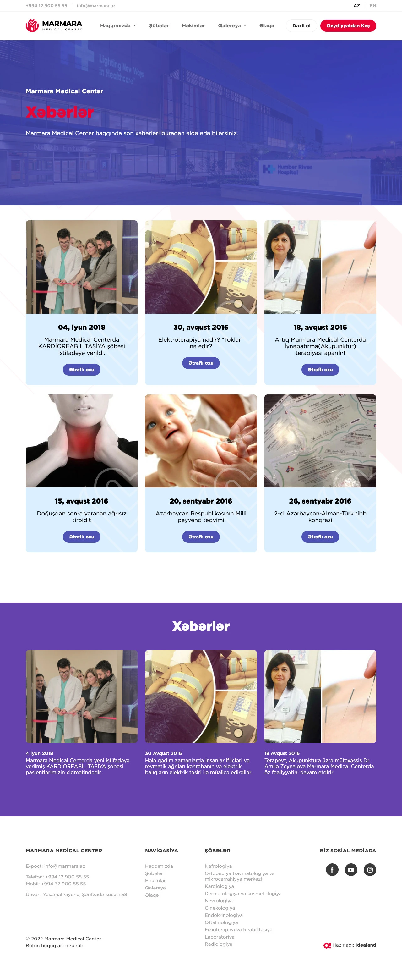Screen dimensions: 402x980
Task: Click the Daxil ol button
Action: coord(301,25)
